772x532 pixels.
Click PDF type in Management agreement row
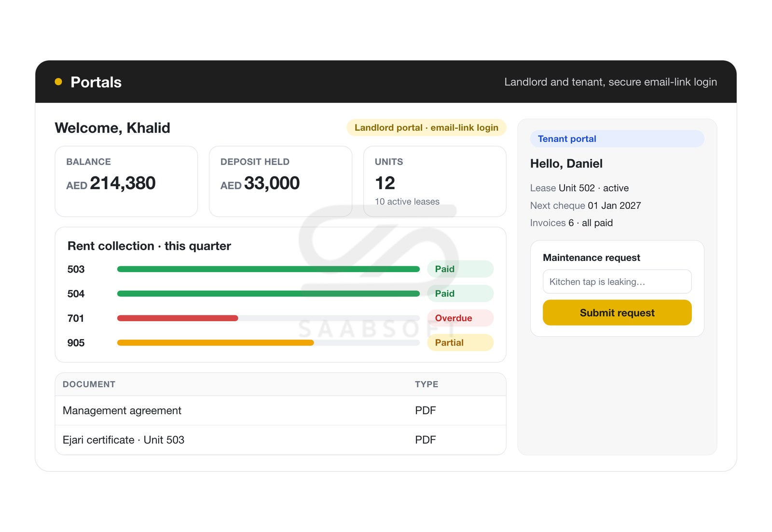(426, 410)
